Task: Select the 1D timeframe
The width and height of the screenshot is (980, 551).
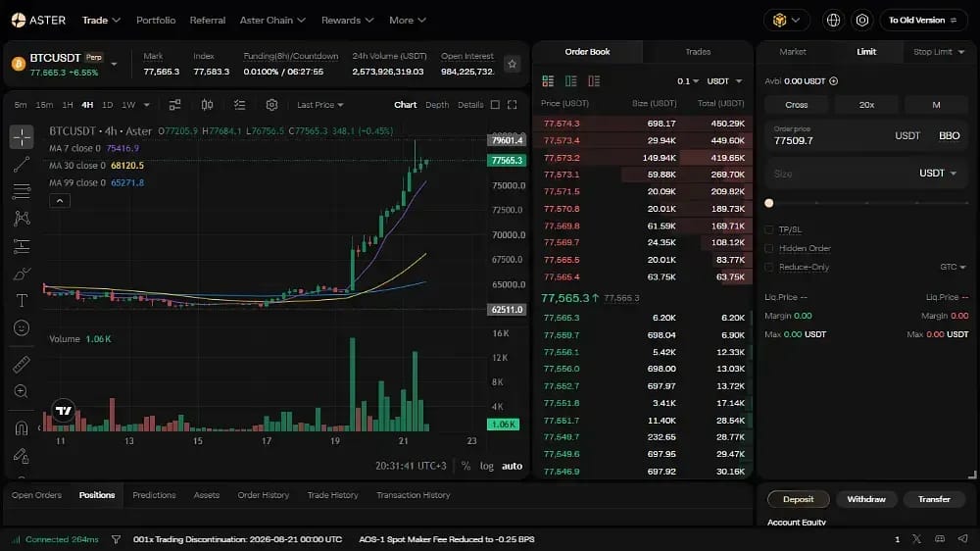Action: pyautogui.click(x=108, y=105)
